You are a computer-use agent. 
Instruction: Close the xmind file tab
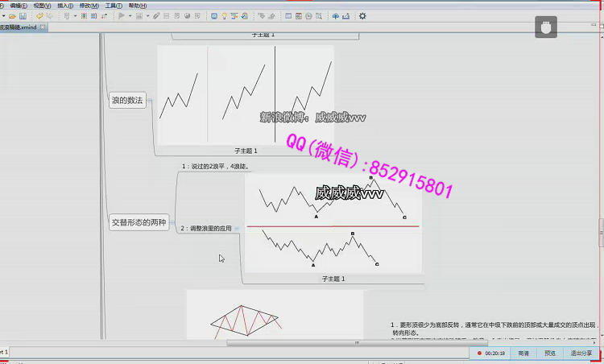pyautogui.click(x=43, y=27)
